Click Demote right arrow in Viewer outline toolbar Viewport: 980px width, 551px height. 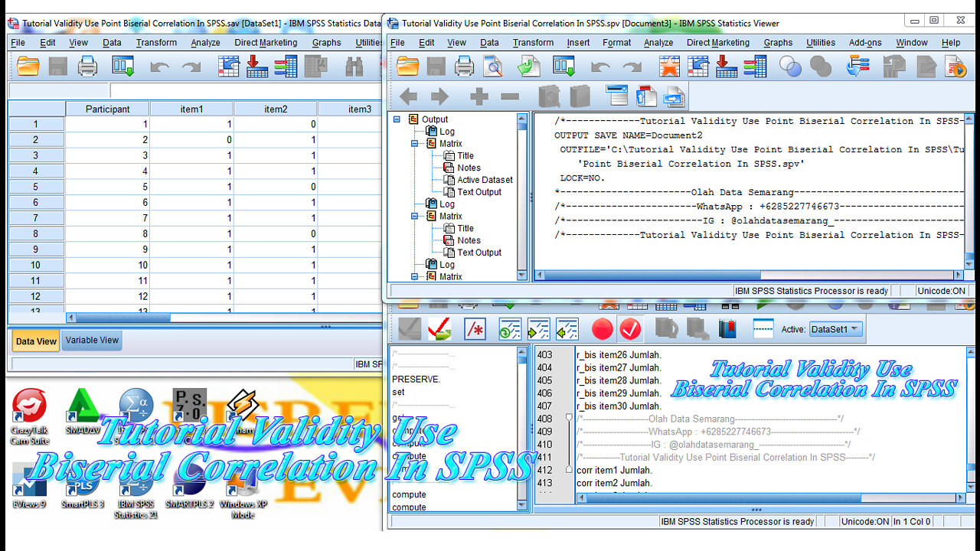439,96
